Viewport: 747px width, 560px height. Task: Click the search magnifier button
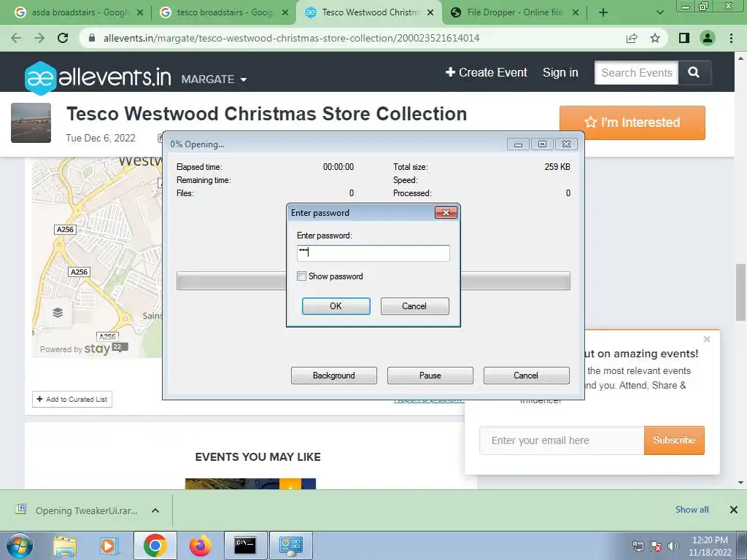694,72
